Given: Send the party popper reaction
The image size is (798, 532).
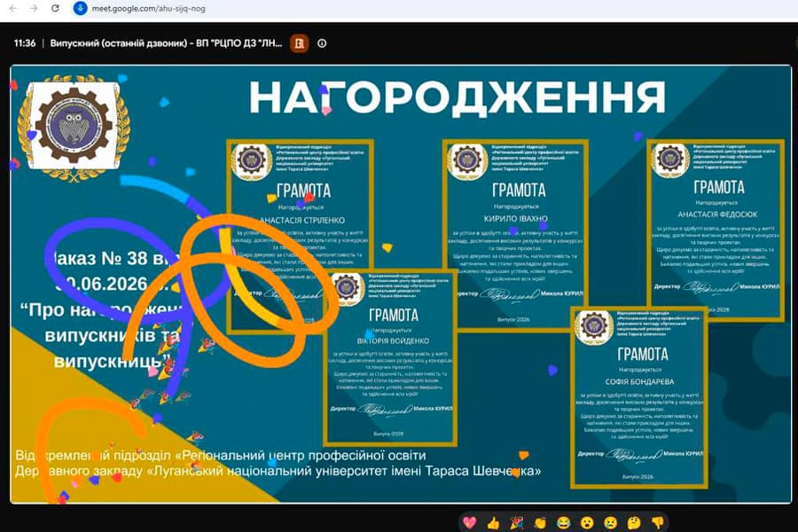Looking at the screenshot, I should point(517,523).
